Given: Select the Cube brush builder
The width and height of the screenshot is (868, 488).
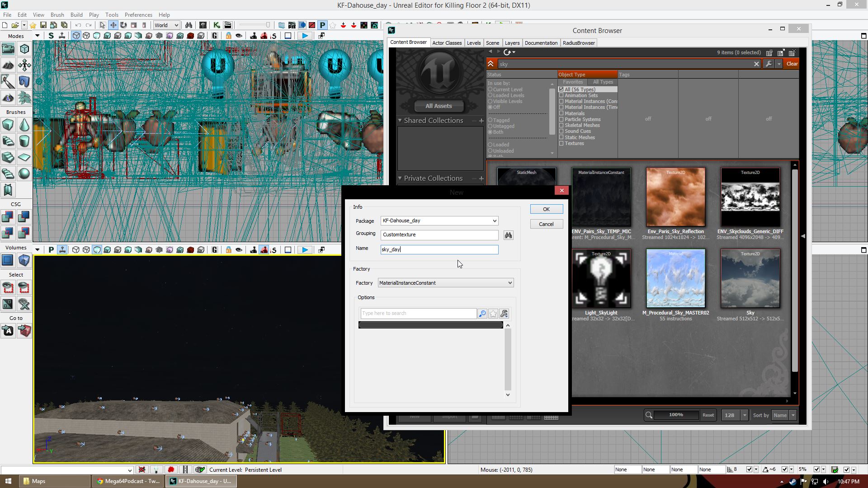Looking at the screenshot, I should pos(8,125).
